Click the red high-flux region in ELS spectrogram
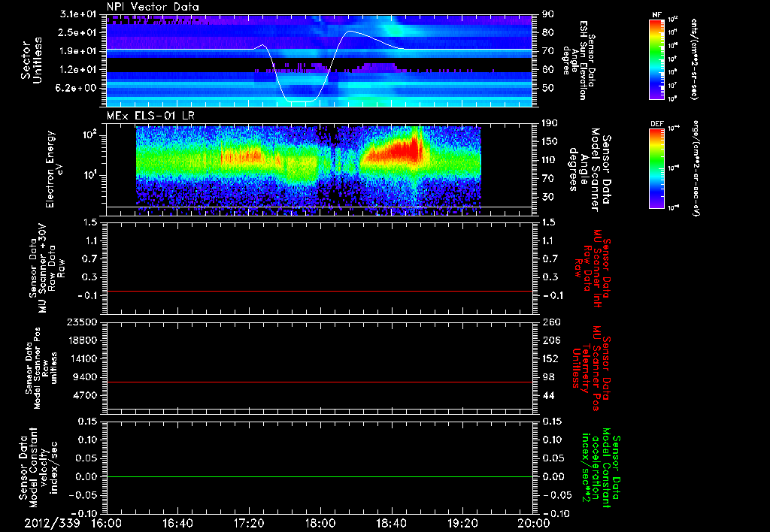This screenshot has height=532, width=770. [393, 151]
